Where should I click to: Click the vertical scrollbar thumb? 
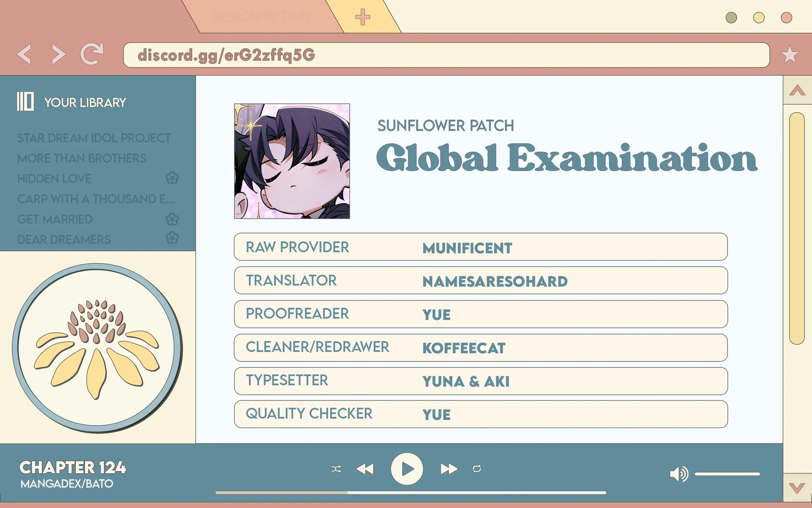pos(797,228)
